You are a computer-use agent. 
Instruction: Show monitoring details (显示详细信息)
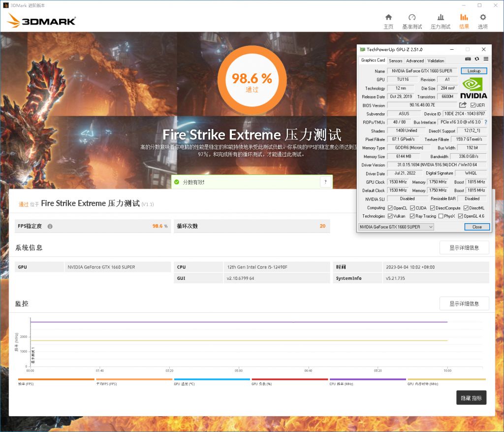464,303
